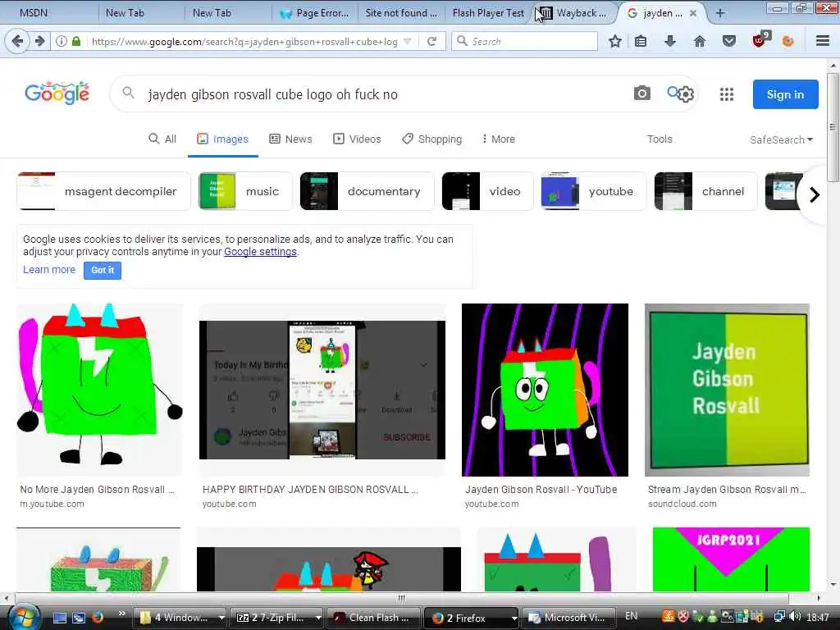Search by image using the camera icon
Screen dimensions: 840x630
tap(641, 94)
